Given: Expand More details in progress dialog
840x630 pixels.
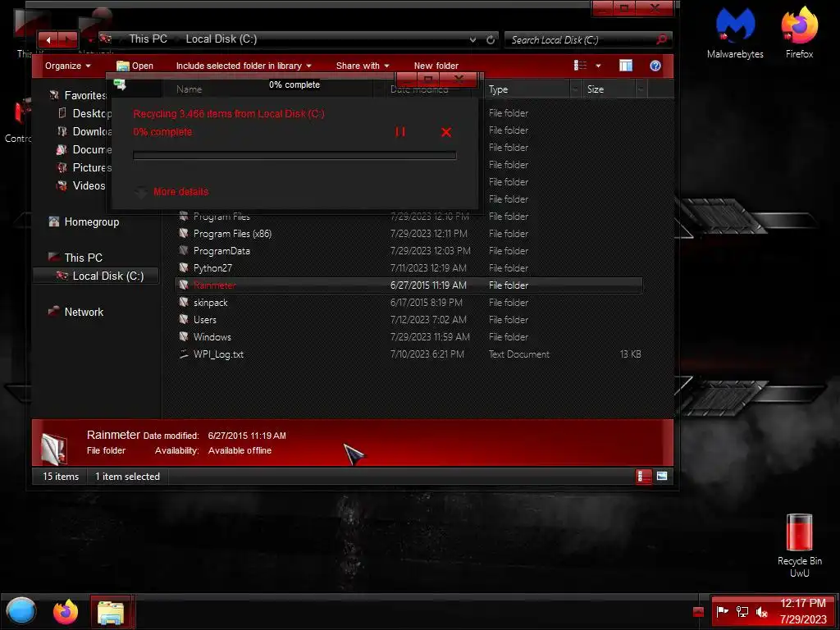Looking at the screenshot, I should (x=172, y=192).
